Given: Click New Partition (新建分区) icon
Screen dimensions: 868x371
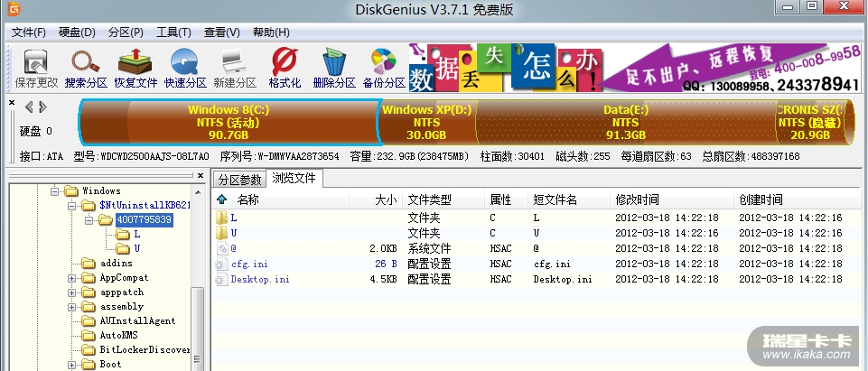Looking at the screenshot, I should [x=235, y=69].
